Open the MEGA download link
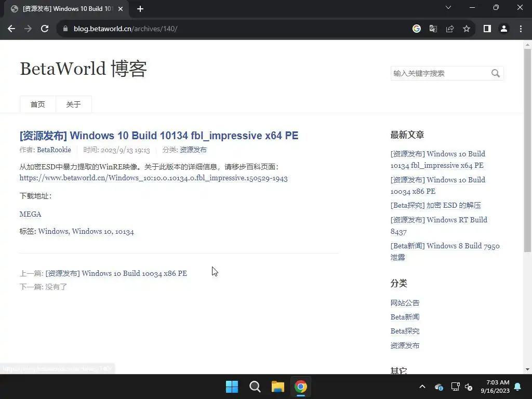This screenshot has height=399, width=532. 30,214
